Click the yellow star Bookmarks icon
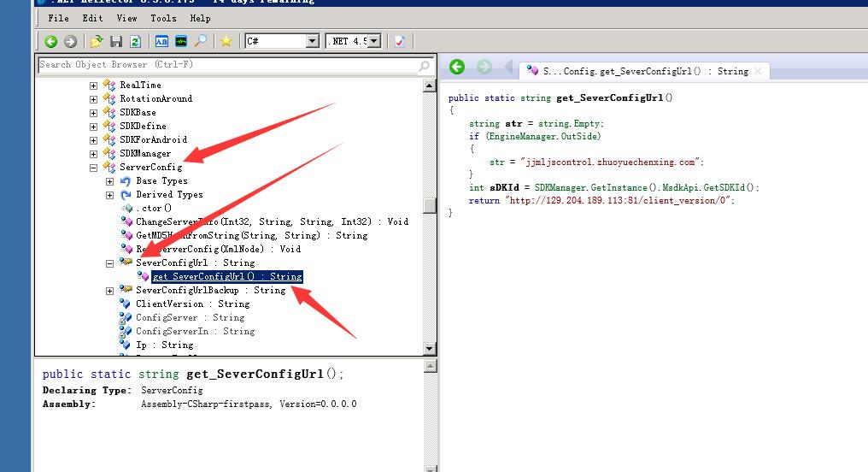 (226, 41)
